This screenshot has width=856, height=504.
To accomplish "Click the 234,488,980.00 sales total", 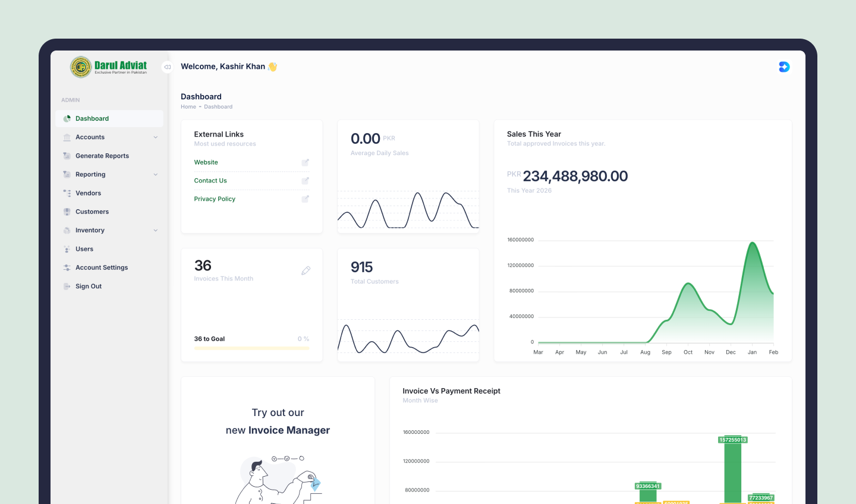I will pos(575,177).
